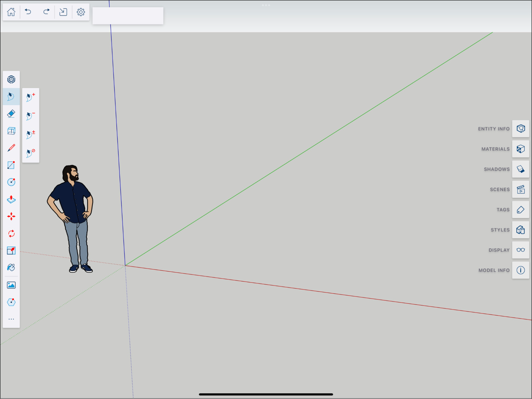Enable subtract-from-selection lasso mode
The height and width of the screenshot is (399, 532).
coord(31,116)
